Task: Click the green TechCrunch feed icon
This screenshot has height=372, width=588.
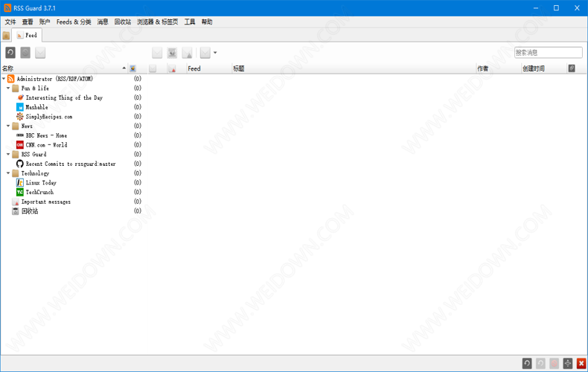Action: coord(20,192)
